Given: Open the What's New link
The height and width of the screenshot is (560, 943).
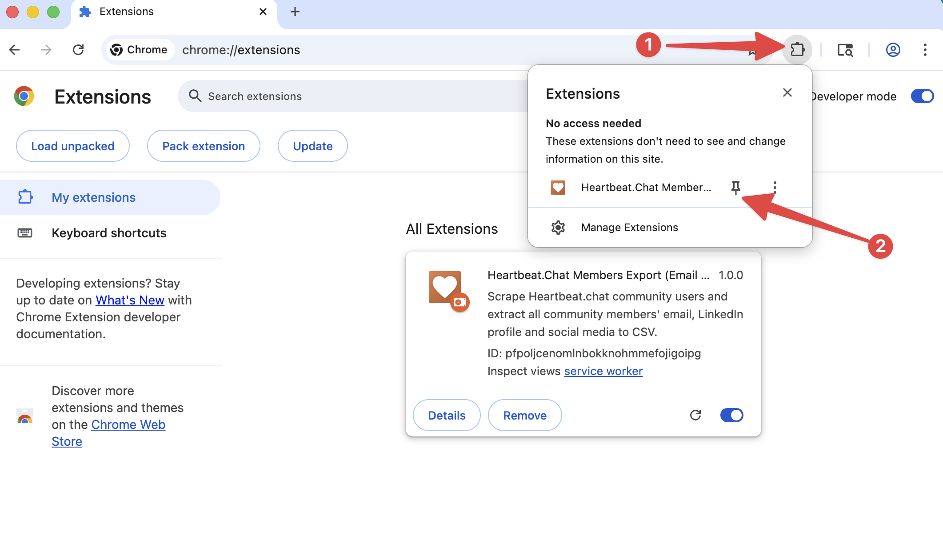Looking at the screenshot, I should click(x=130, y=300).
